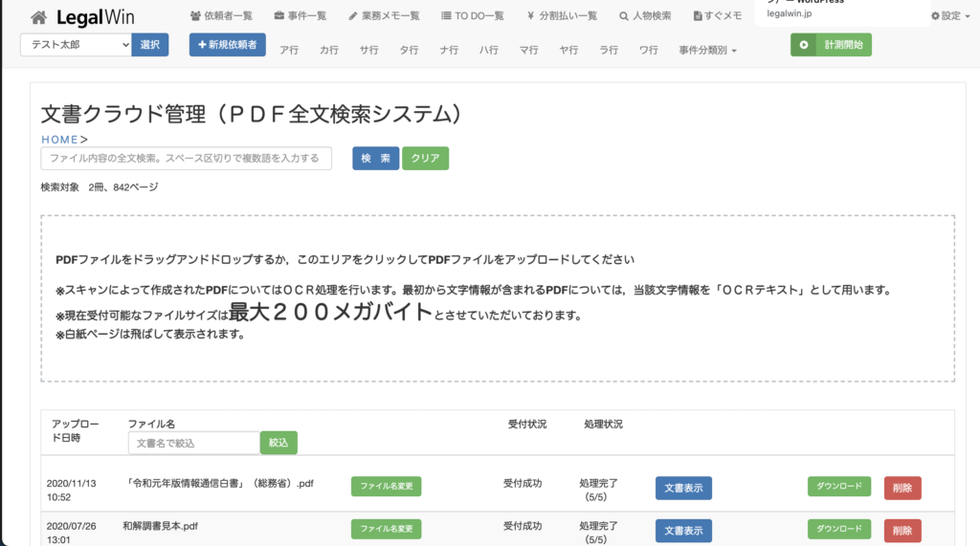
Task: Open the 事件一覧 case list
Action: pos(300,16)
